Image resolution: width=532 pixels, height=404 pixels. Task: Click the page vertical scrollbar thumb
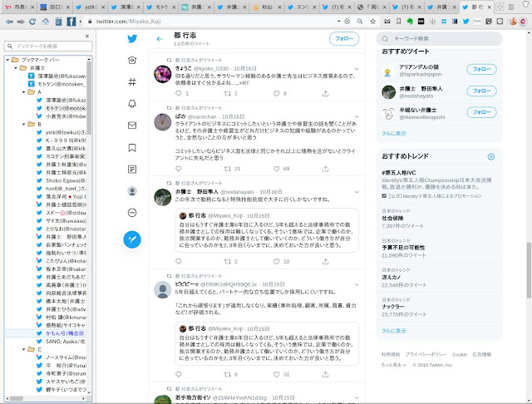tap(529, 270)
